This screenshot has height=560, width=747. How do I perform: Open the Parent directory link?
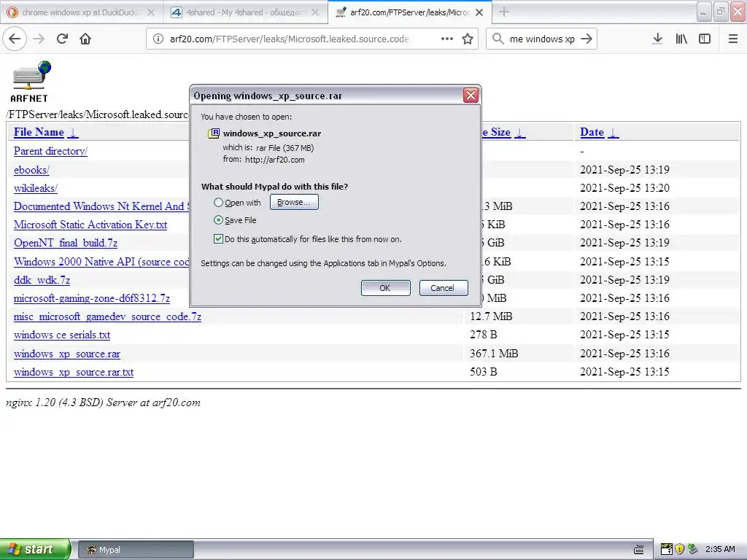tap(50, 151)
